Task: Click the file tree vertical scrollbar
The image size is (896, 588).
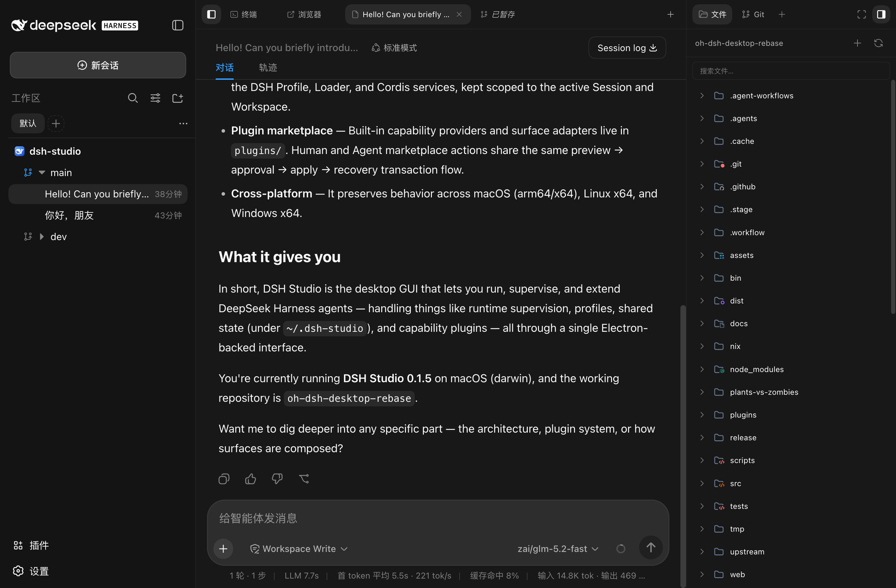Action: point(893,197)
